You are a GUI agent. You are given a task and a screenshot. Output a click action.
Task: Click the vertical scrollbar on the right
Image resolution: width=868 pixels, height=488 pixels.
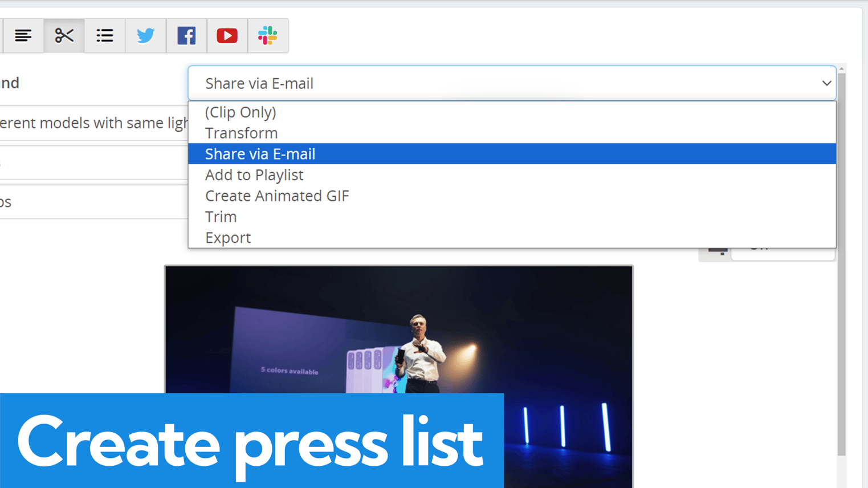[x=841, y=262]
